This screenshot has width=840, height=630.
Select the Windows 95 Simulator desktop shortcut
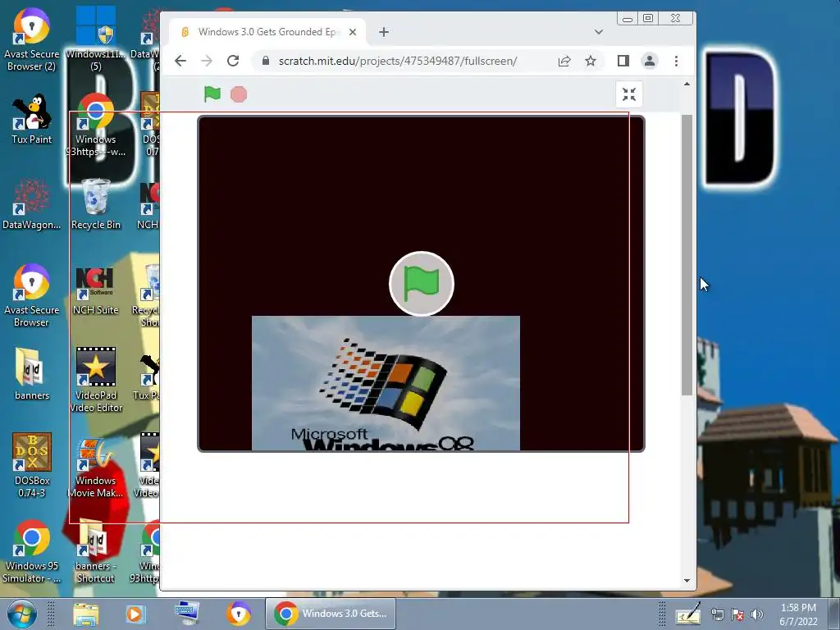[31, 551]
